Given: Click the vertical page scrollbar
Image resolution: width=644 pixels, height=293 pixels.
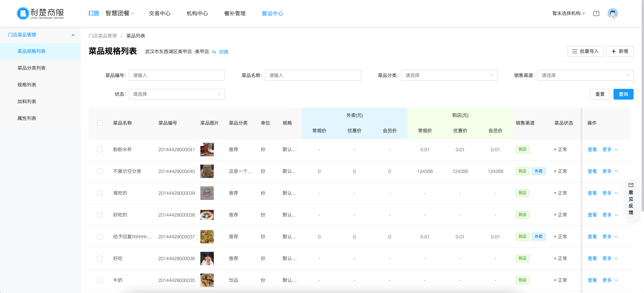Looking at the screenshot, I should [642, 106].
